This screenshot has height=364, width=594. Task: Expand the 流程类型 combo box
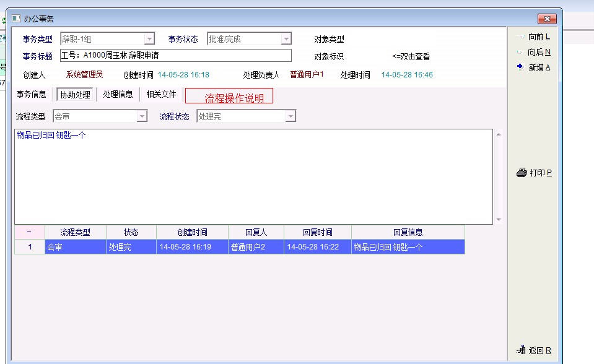point(142,116)
